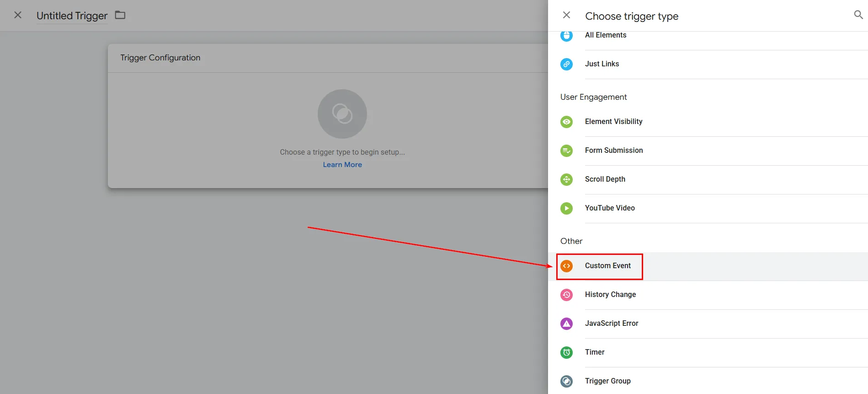868x394 pixels.
Task: Edit the Untitled Trigger name field
Action: [72, 16]
